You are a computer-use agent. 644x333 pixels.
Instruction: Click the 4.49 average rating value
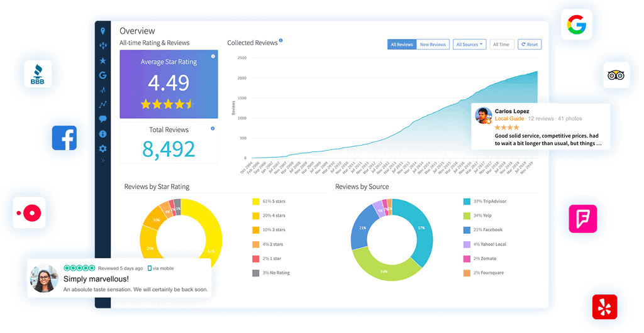169,82
